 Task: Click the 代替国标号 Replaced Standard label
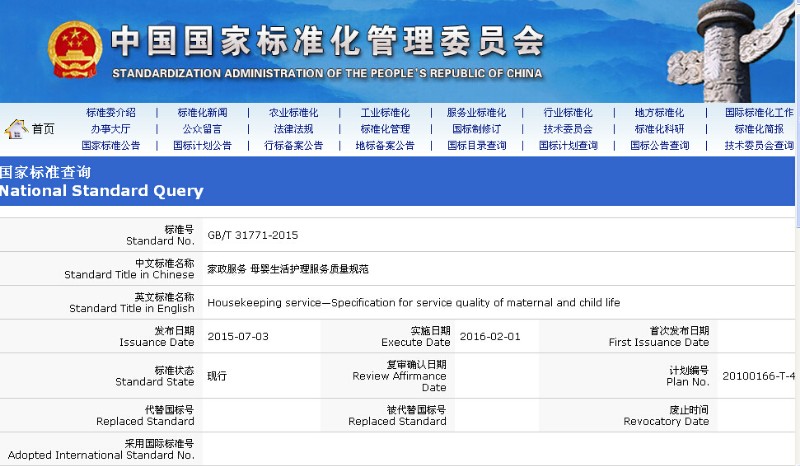pyautogui.click(x=145, y=415)
